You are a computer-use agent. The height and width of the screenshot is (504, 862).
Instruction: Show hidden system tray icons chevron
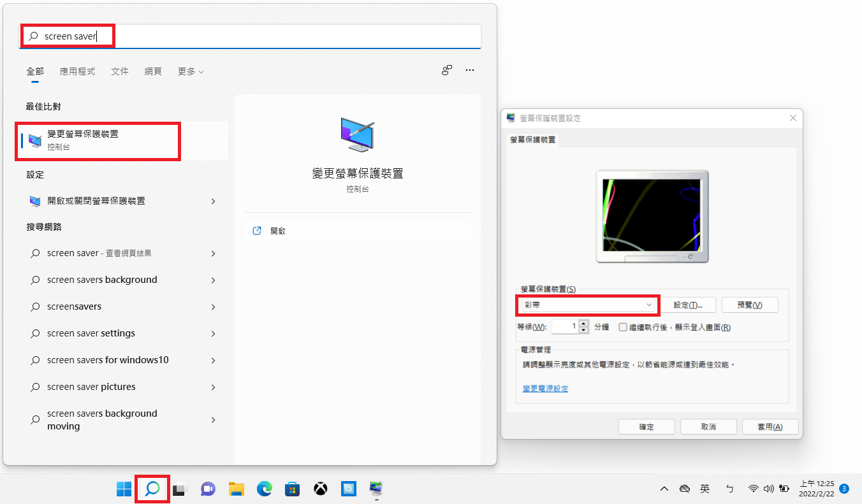coord(664,489)
